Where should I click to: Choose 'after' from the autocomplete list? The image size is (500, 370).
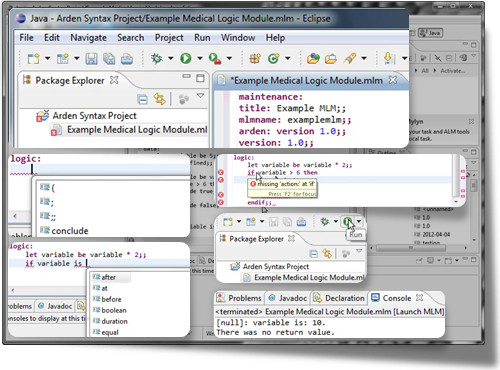pos(109,277)
